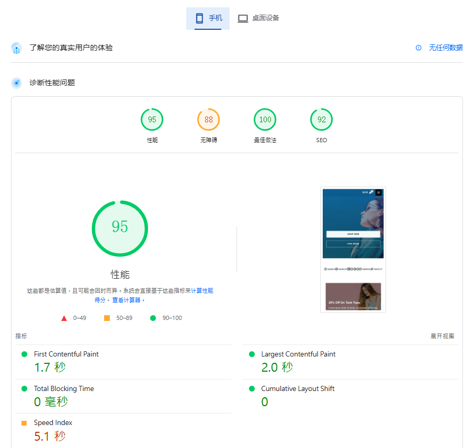Jump to the SEO score gauge 92
The width and height of the screenshot is (476, 448).
pyautogui.click(x=321, y=120)
